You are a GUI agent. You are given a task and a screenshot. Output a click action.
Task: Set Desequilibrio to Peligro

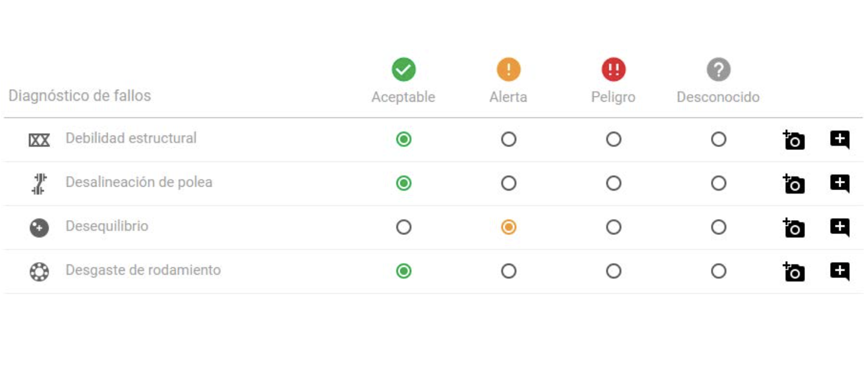pyautogui.click(x=613, y=228)
